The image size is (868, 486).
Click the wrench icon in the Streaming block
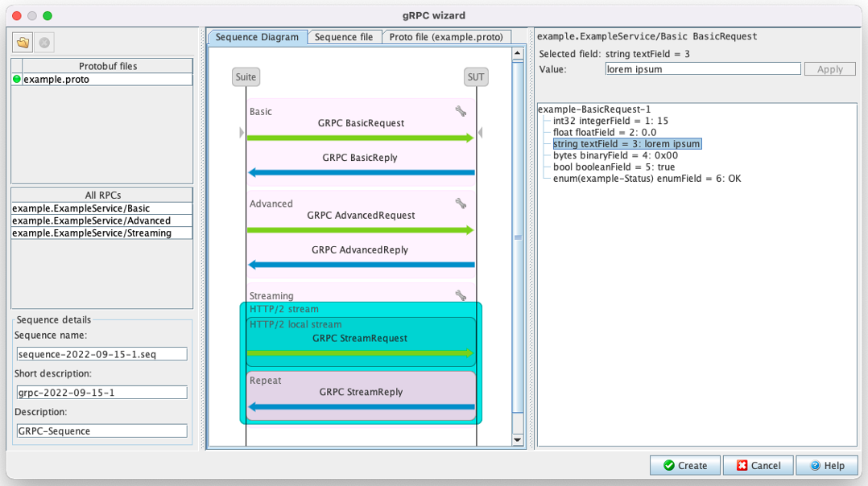pos(460,295)
